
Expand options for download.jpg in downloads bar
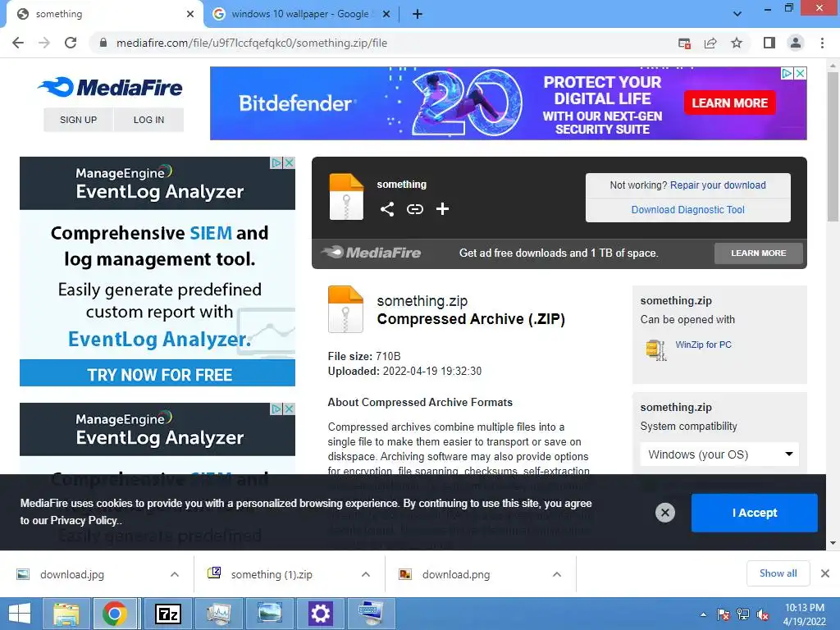click(x=175, y=574)
